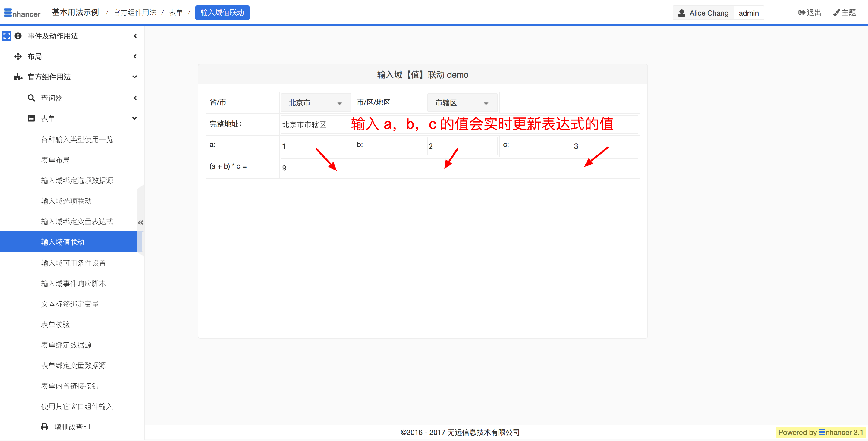Click the fullscreen toggle icon
This screenshot has width=868, height=441.
click(x=6, y=36)
